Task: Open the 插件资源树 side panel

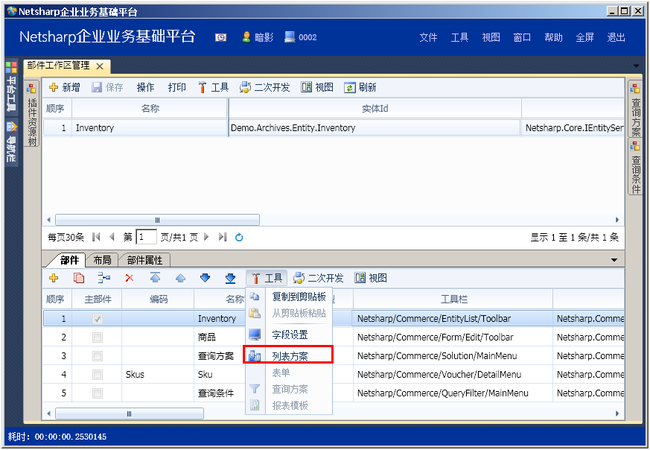Action: [x=32, y=114]
